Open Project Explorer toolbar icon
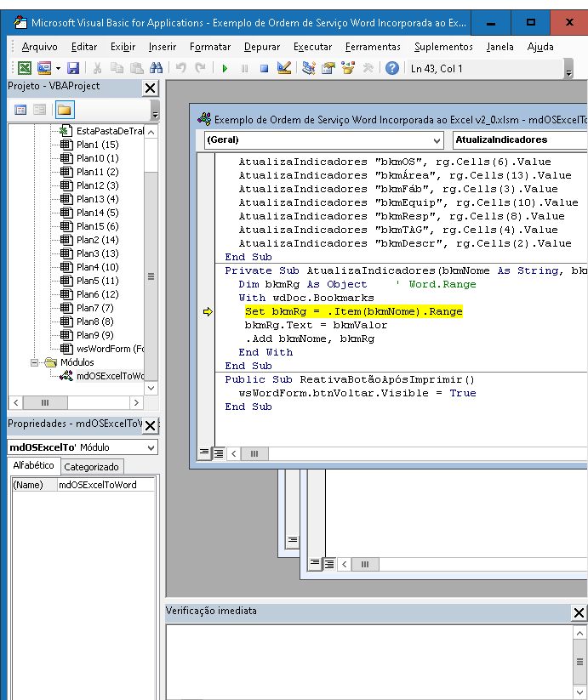Image resolution: width=588 pixels, height=700 pixels. (x=309, y=68)
